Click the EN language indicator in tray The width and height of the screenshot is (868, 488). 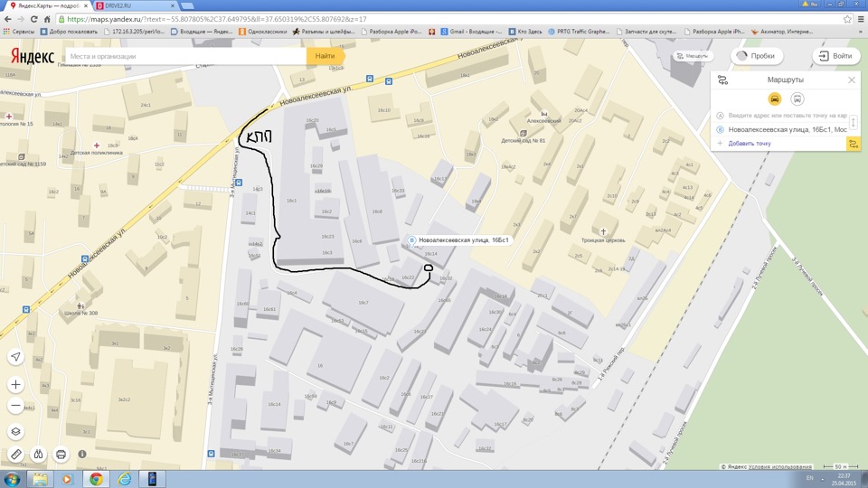coord(809,477)
